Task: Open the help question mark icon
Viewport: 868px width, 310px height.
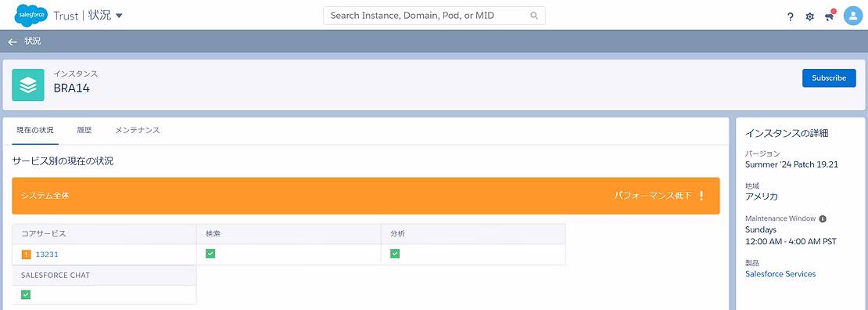Action: click(791, 16)
